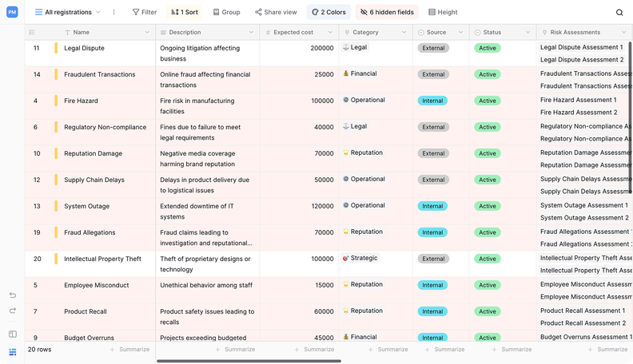Click the undo arrow in sidebar
The image size is (633, 364).
[x=12, y=295]
